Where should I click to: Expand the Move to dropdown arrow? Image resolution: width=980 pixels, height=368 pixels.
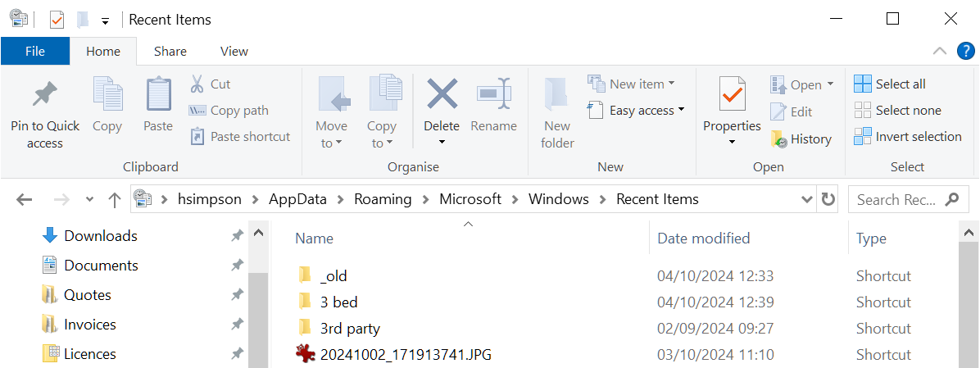pyautogui.click(x=338, y=143)
